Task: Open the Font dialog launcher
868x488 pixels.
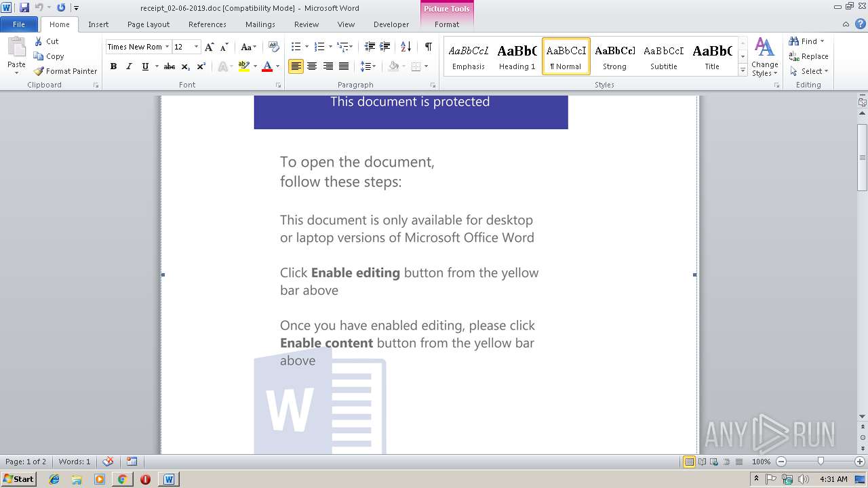Action: pos(279,85)
